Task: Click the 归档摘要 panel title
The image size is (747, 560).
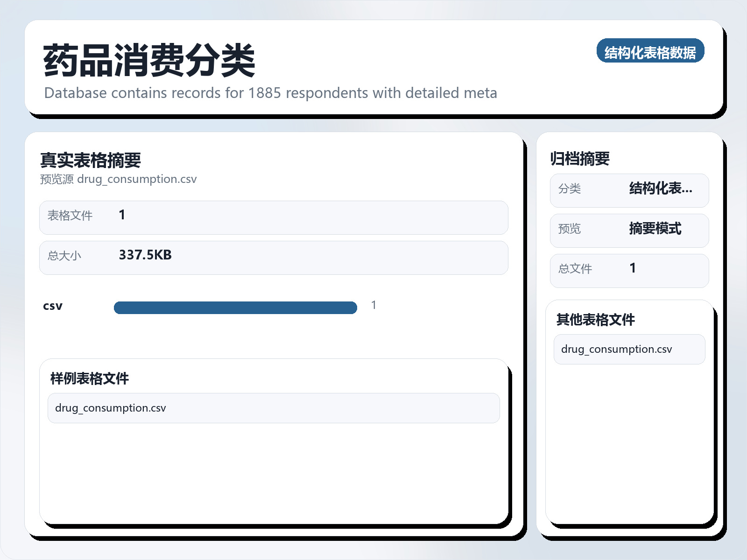Action: [x=580, y=158]
